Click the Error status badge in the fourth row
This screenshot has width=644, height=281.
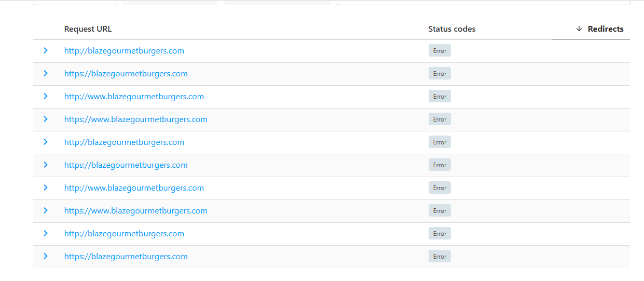point(440,119)
